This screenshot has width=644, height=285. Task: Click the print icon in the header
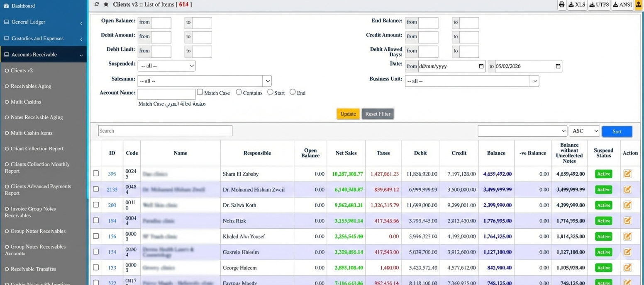[561, 5]
